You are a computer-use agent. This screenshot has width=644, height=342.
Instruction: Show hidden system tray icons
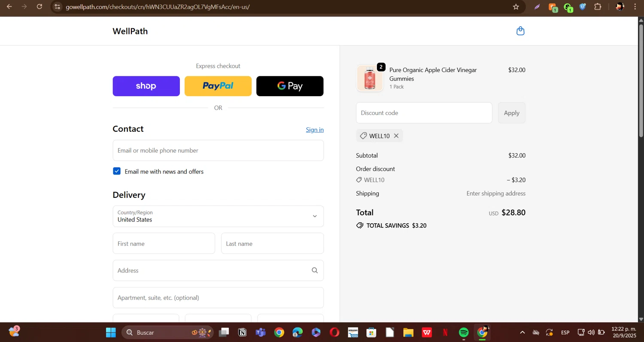tap(522, 333)
